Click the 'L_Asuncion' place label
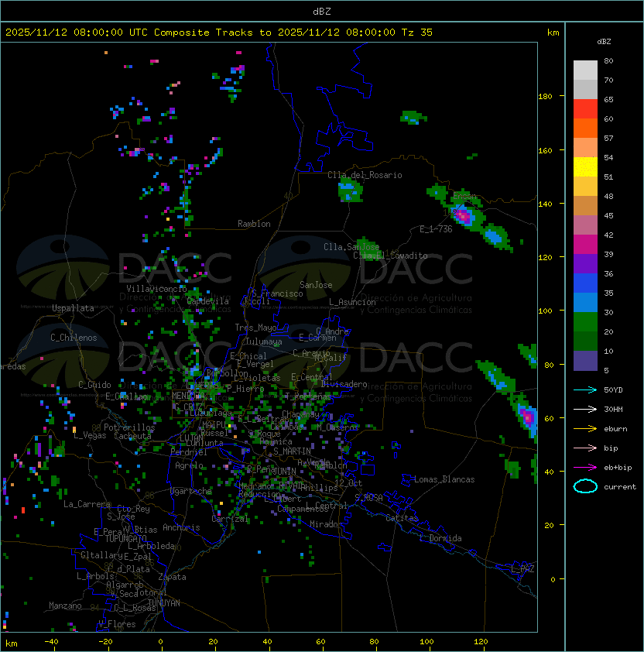This screenshot has height=652, width=644. tap(352, 302)
